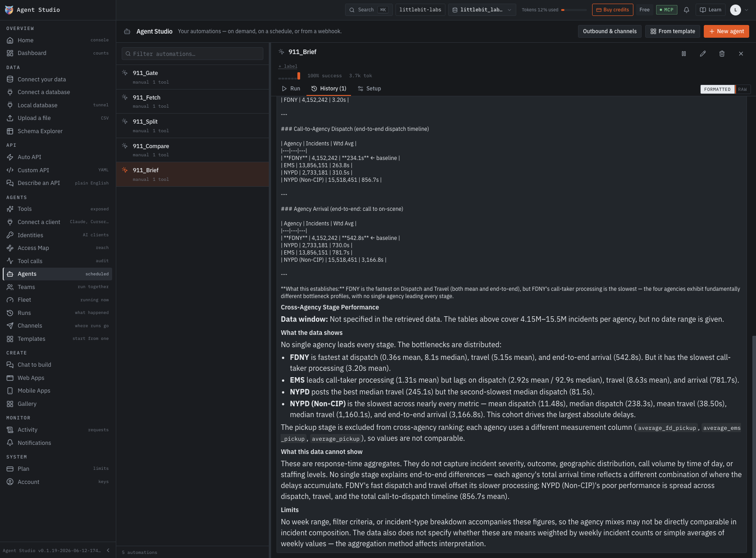756x558 pixels.
Task: Select the 911_Gate automation
Action: 193,77
